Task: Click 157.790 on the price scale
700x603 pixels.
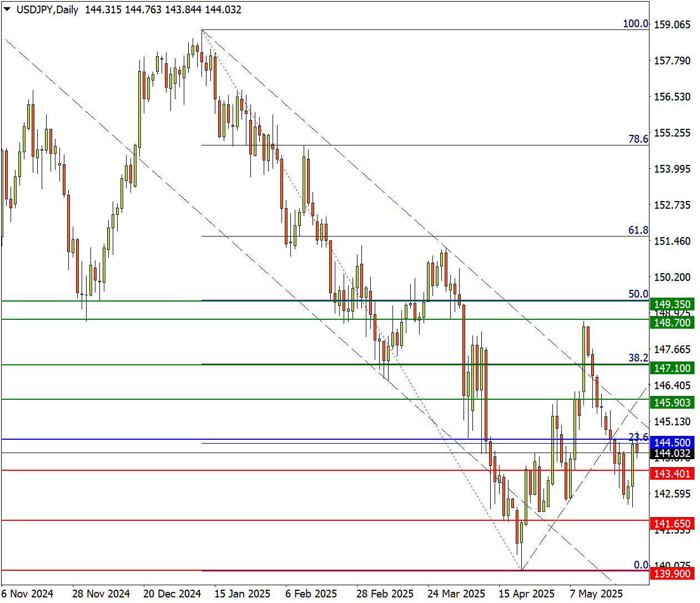Action: tap(672, 61)
